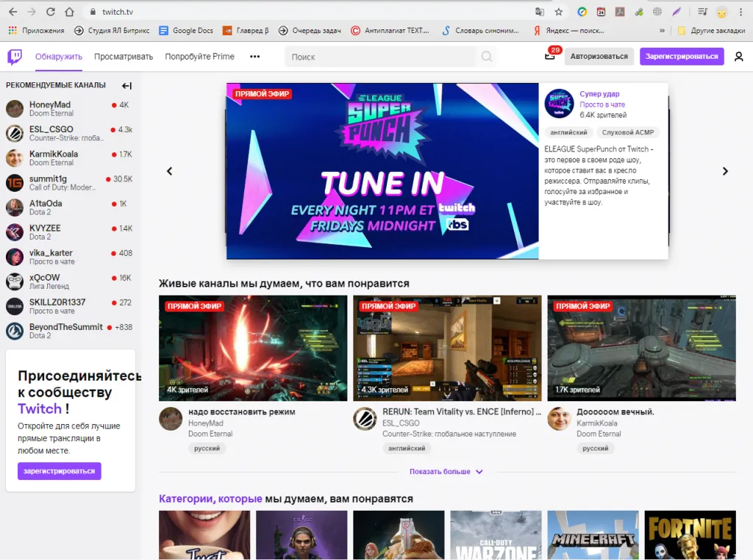Viewport: 753px width, 560px height.
Task: Click the browser address bar
Action: click(x=307, y=12)
